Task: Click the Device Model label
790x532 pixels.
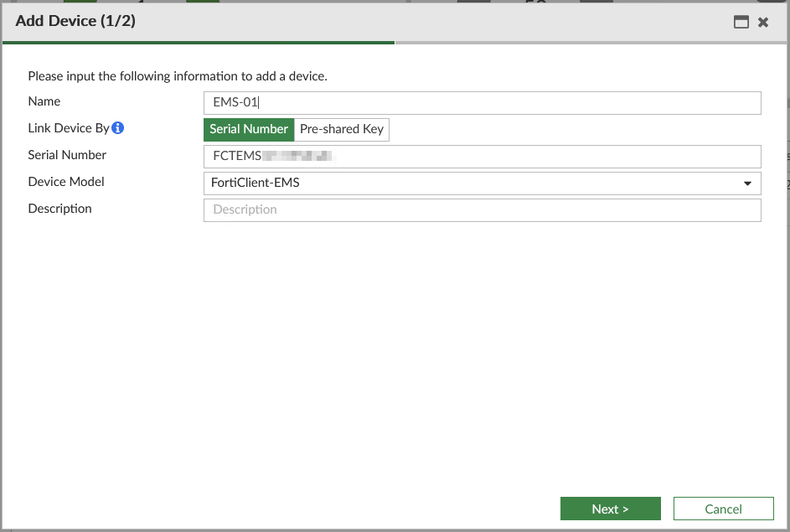Action: 66,182
